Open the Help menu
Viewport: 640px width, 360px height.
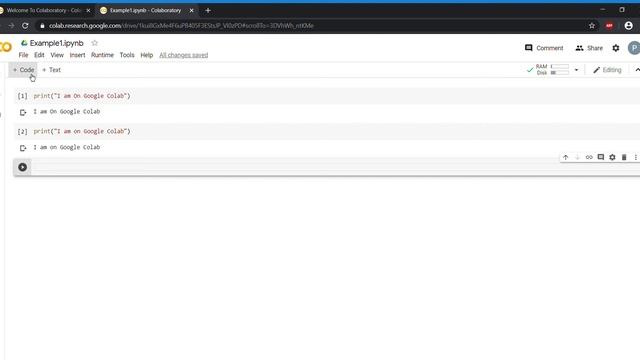click(x=147, y=55)
